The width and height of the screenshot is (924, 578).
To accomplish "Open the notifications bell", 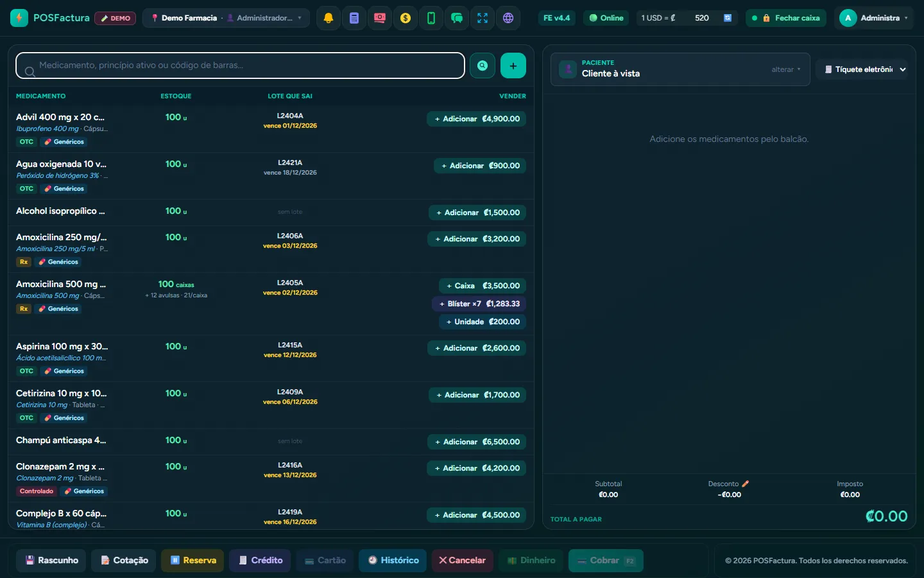I will 329,18.
